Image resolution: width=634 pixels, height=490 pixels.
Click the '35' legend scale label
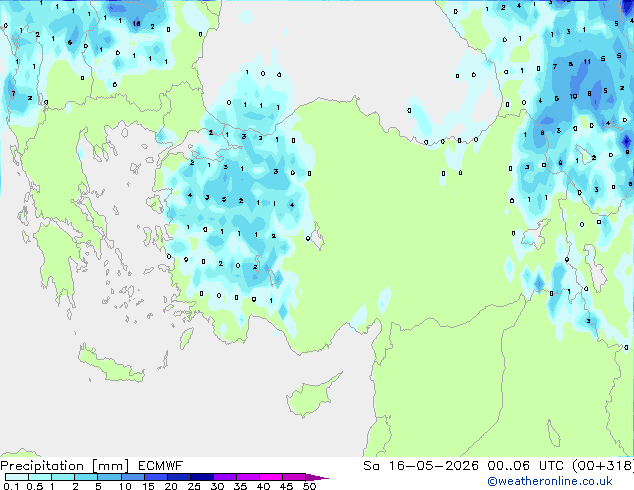[x=240, y=486]
